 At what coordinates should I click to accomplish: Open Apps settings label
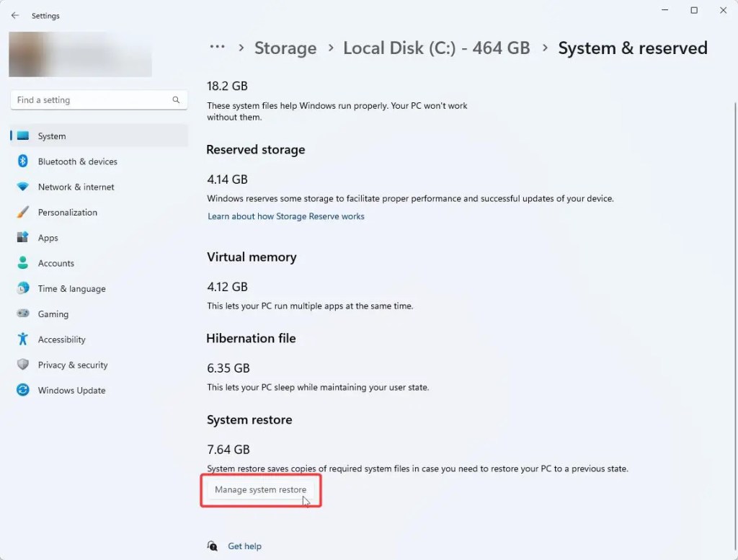(48, 238)
